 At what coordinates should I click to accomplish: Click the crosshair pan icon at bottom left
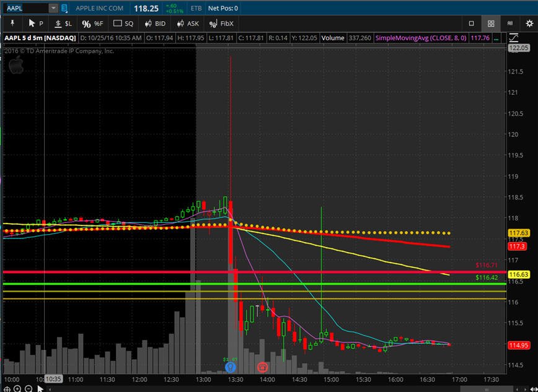[7, 389]
